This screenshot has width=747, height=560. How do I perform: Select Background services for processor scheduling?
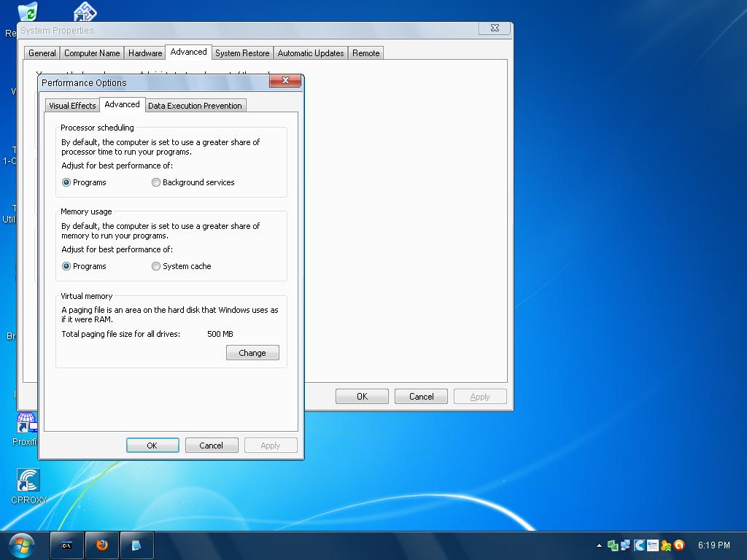click(x=156, y=182)
